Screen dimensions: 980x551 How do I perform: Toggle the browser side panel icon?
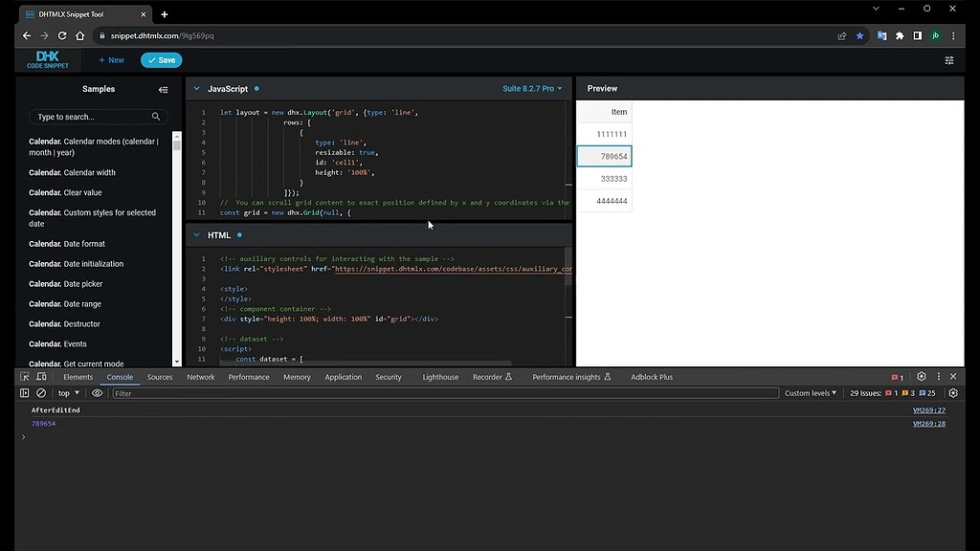(918, 35)
